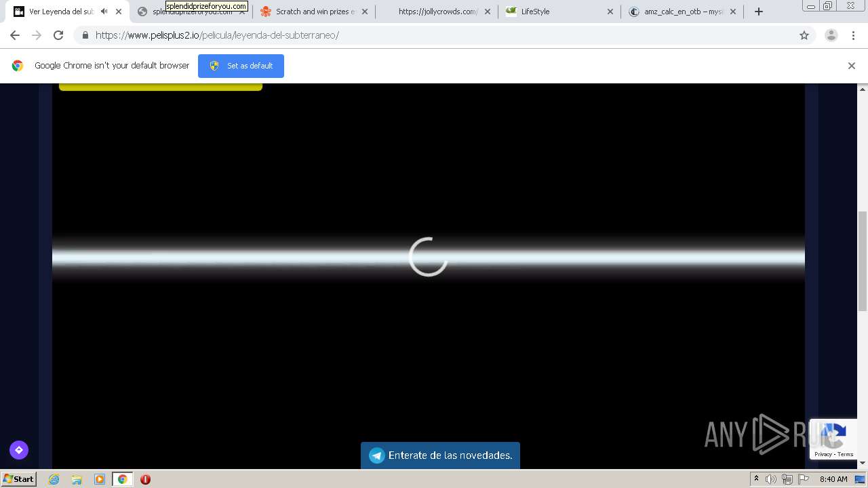Screen dimensions: 868x488
Task: Open Windows Explorer folder from taskbar
Action: pos(77,479)
